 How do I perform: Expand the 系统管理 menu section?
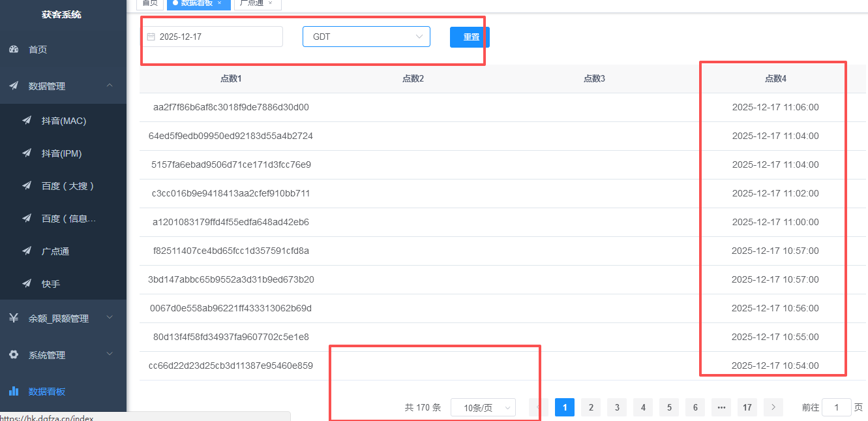pyautogui.click(x=110, y=354)
